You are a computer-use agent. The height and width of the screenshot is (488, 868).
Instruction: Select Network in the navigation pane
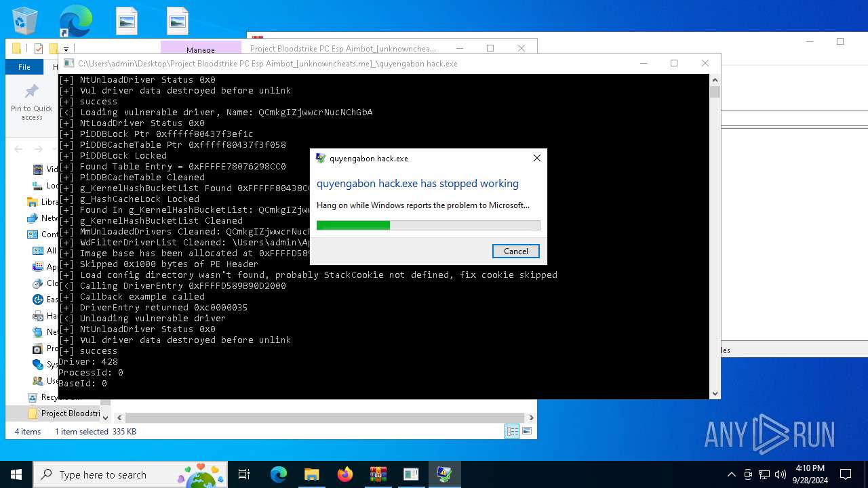[x=42, y=218]
